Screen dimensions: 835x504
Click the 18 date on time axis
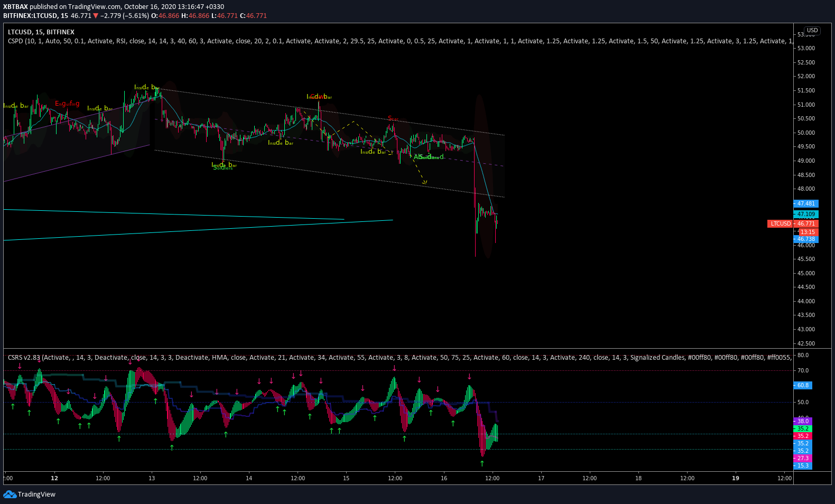[x=638, y=478]
